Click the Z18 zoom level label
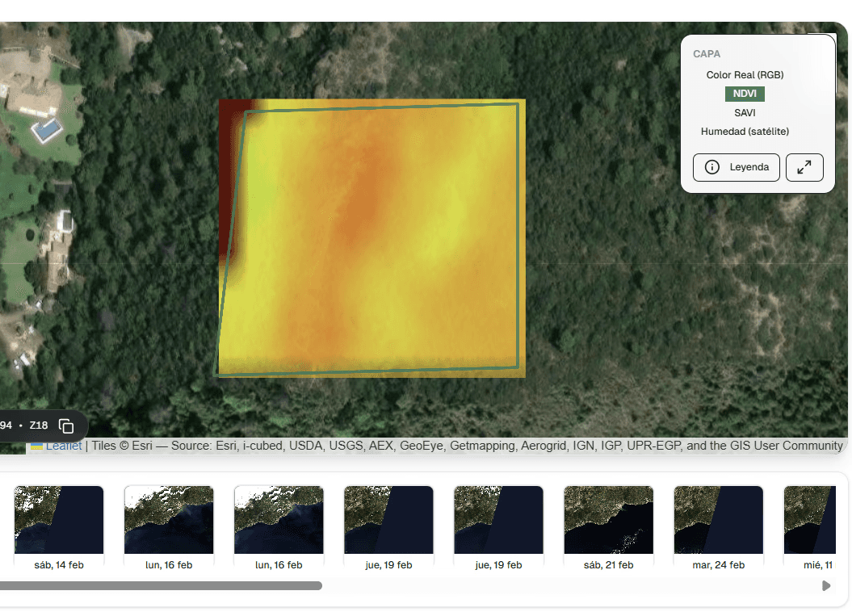Screen dimensions: 852x616 click(39, 425)
